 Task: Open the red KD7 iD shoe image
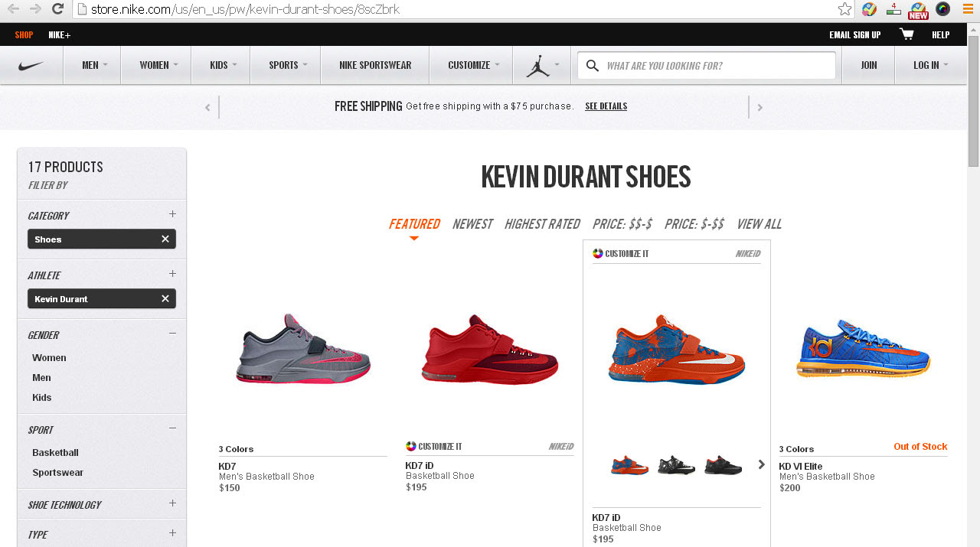pos(489,349)
